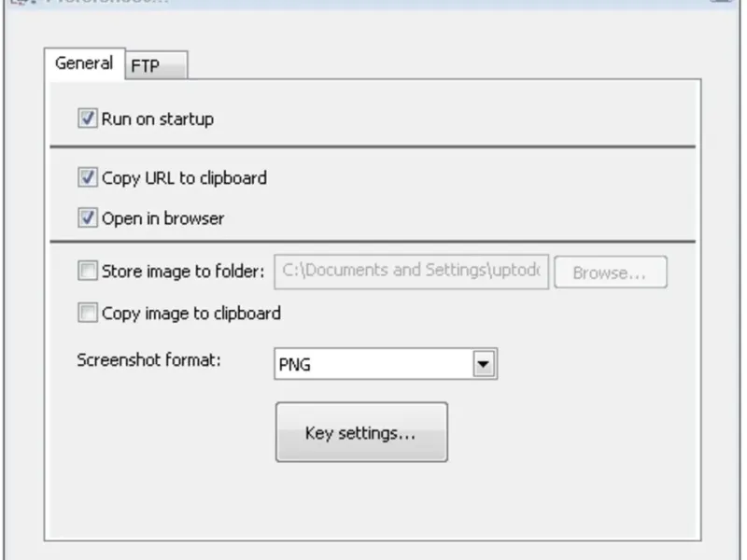Click the arrow on the format dropdown

coord(484,365)
